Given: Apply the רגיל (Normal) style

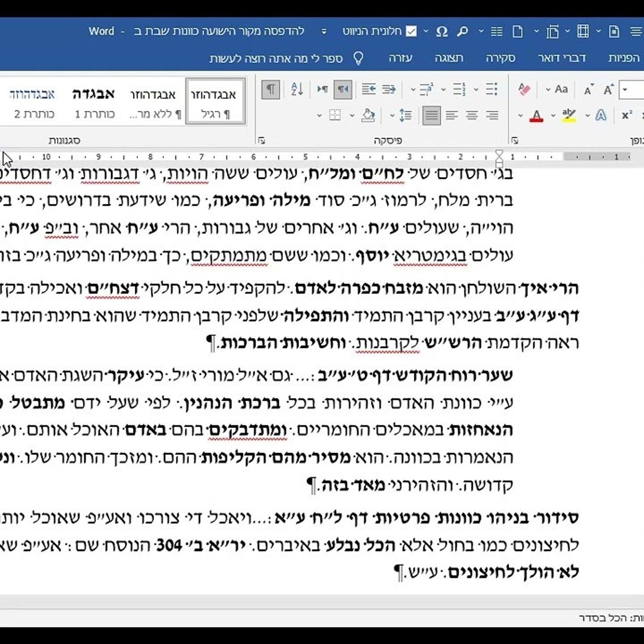Looking at the screenshot, I should [215, 101].
